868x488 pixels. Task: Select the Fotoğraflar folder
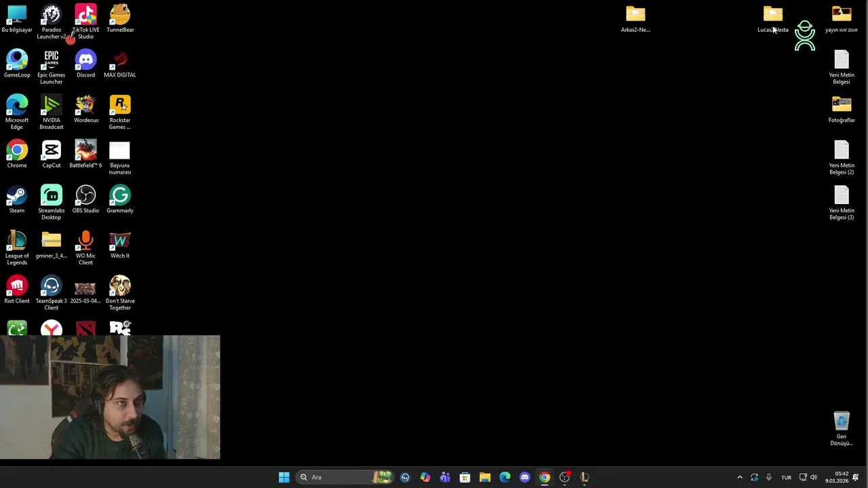pyautogui.click(x=842, y=109)
